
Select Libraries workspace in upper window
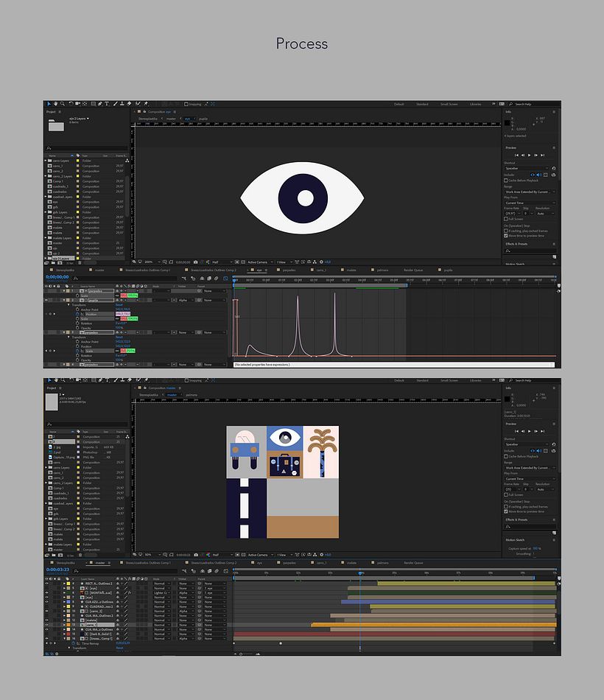click(475, 104)
